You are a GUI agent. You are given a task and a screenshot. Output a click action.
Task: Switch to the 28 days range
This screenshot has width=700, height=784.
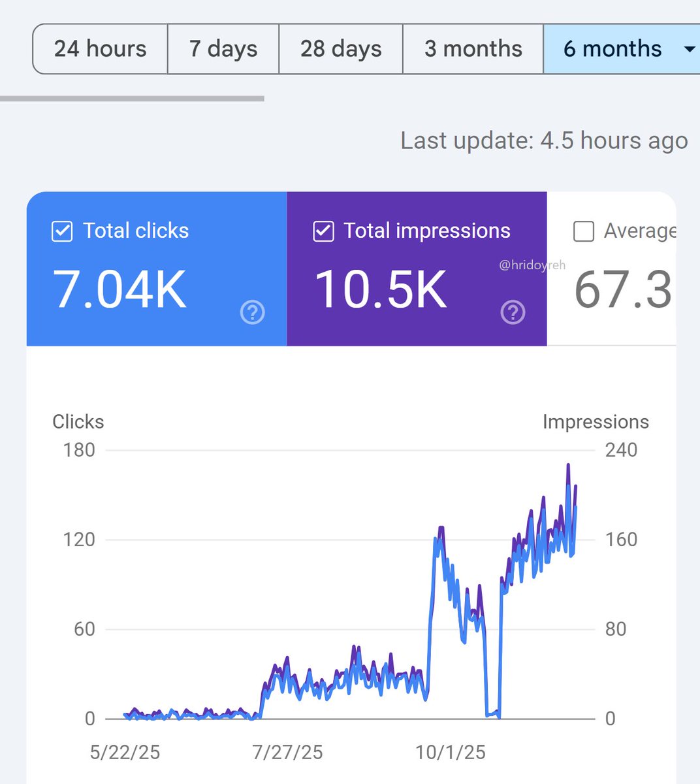pos(341,49)
